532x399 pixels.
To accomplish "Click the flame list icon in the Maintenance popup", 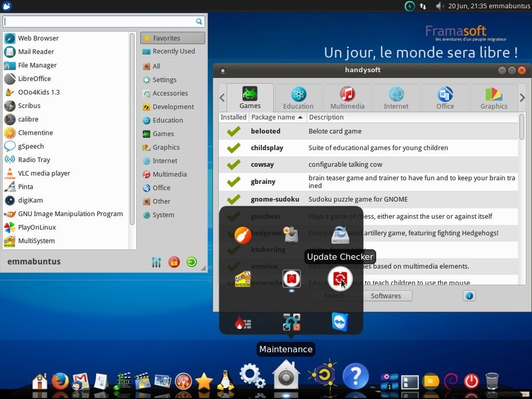I will (243, 322).
